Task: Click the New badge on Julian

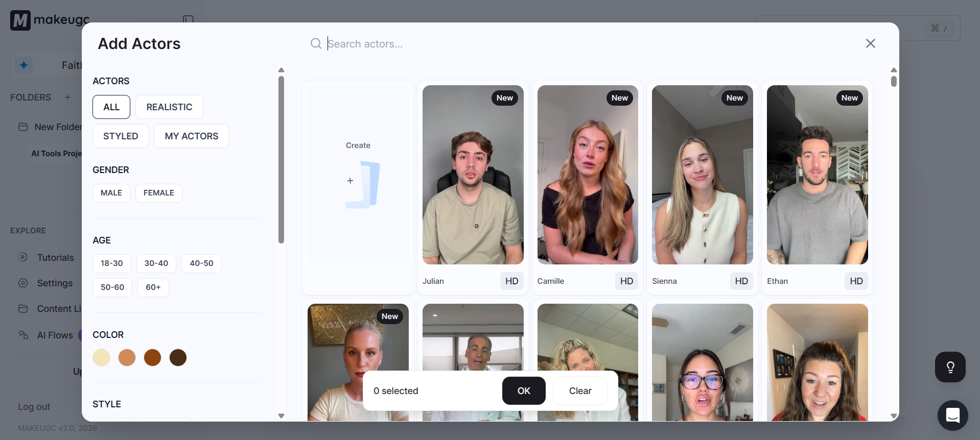Action: coord(505,98)
